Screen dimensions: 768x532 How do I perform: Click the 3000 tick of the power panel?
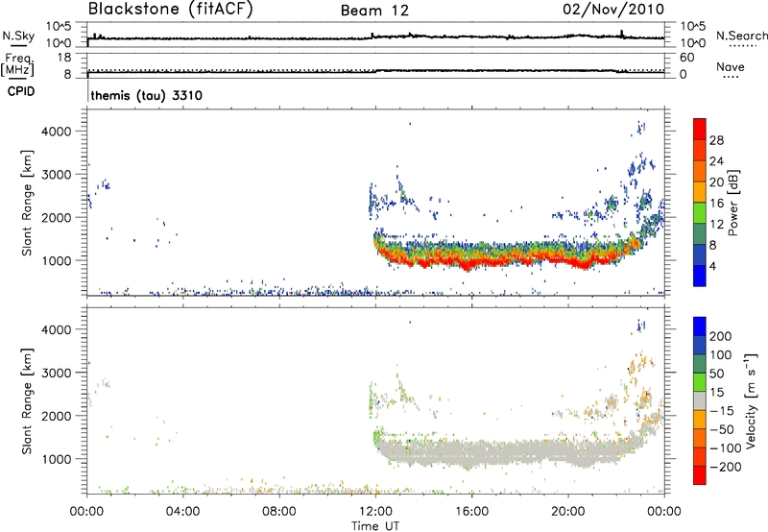click(57, 175)
